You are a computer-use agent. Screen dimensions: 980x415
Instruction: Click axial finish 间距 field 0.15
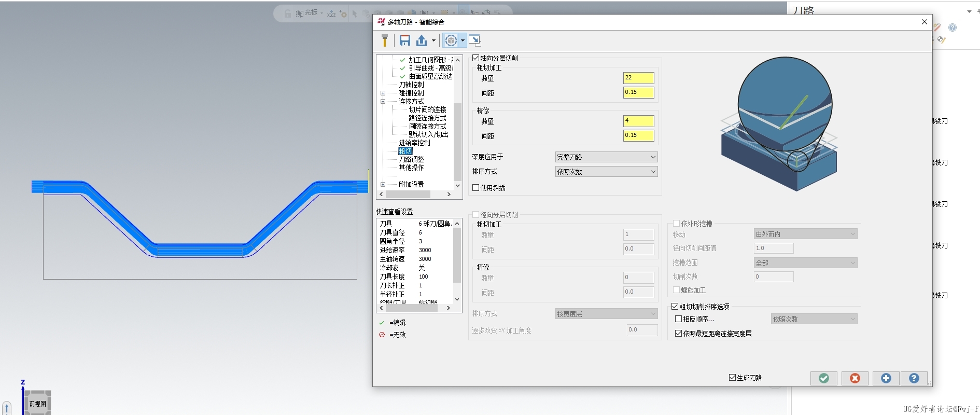638,135
